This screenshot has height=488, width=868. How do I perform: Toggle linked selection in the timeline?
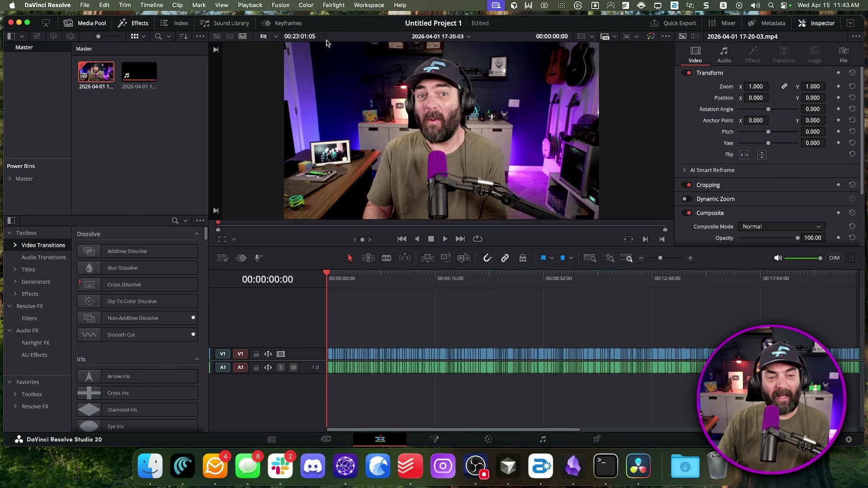tap(505, 258)
